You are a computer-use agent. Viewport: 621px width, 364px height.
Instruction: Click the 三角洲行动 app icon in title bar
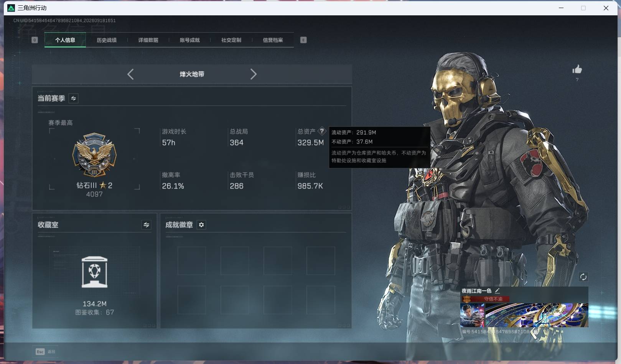point(11,8)
